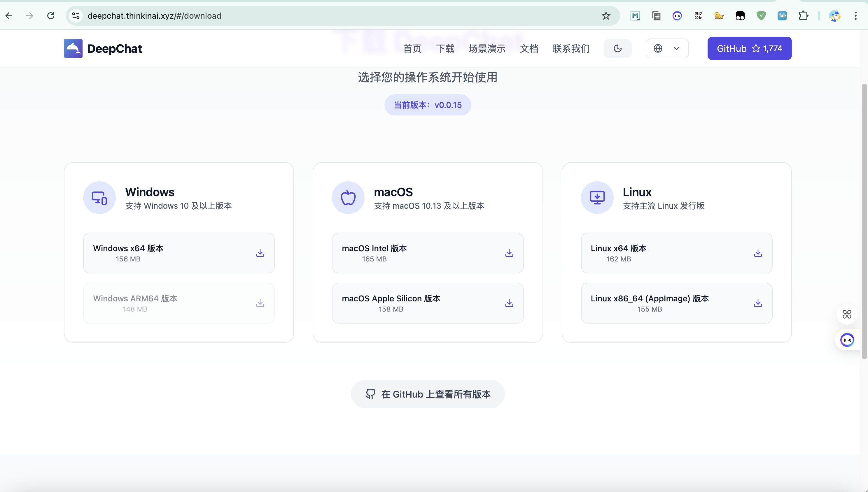This screenshot has width=868, height=492.
Task: Click GitHub stars button
Action: point(749,48)
